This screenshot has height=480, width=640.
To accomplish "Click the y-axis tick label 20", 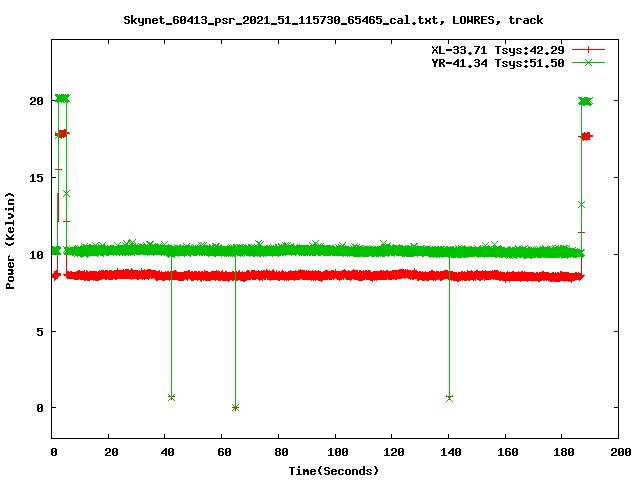I will coord(36,101).
